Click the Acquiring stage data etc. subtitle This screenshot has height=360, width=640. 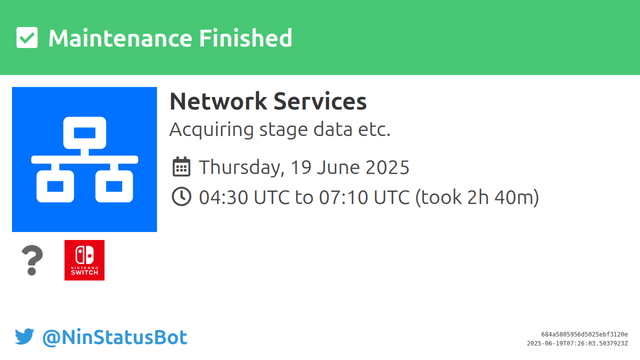point(280,130)
